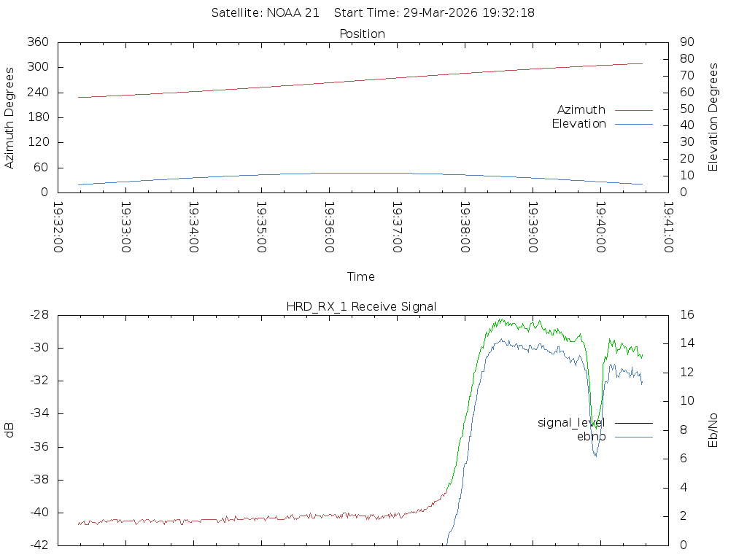
Task: Click the HRD_RX_1 Receive Signal title
Action: tap(362, 307)
